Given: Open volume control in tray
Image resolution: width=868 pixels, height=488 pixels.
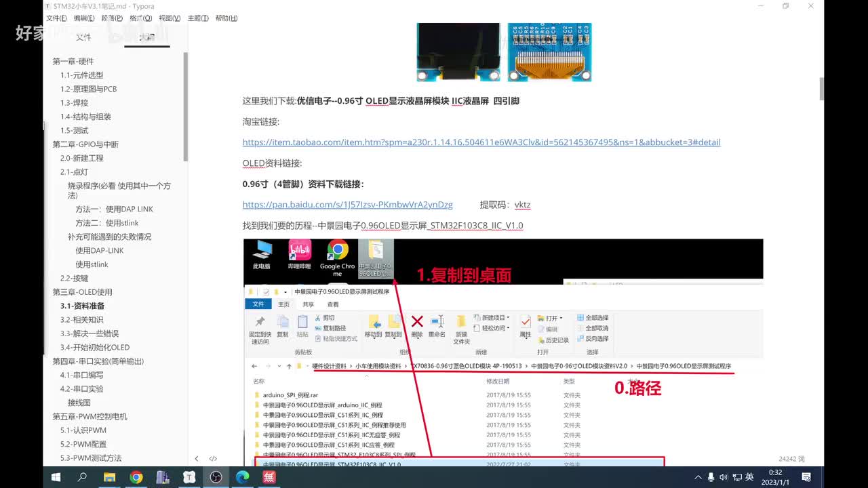Looking at the screenshot, I should pos(725,477).
